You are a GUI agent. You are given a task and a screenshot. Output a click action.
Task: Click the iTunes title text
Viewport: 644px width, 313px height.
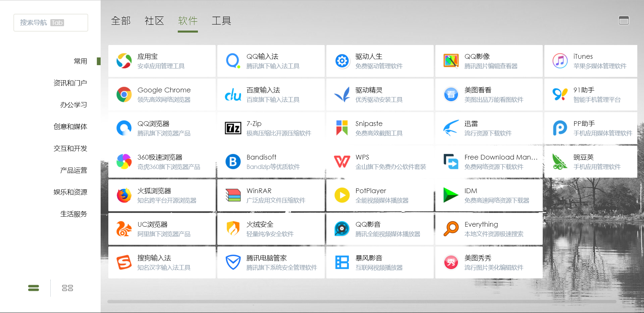click(x=583, y=56)
